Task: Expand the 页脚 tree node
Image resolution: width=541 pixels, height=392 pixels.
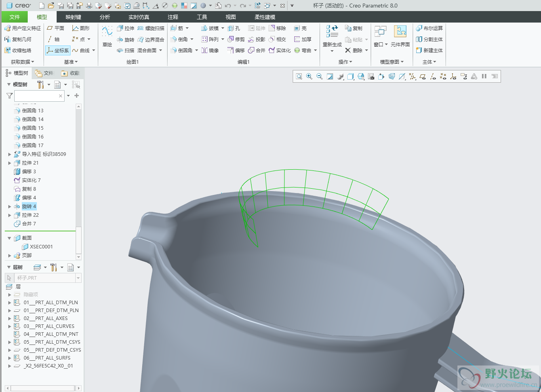Action: 10,256
